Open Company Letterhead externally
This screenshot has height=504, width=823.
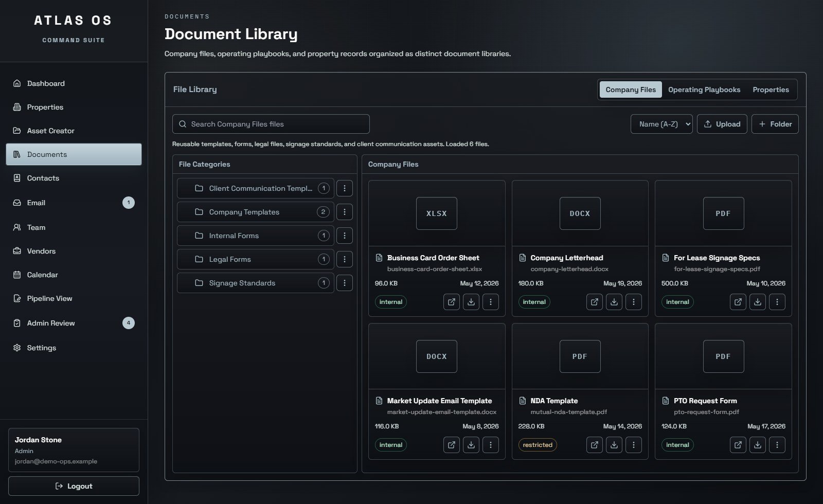[595, 302]
